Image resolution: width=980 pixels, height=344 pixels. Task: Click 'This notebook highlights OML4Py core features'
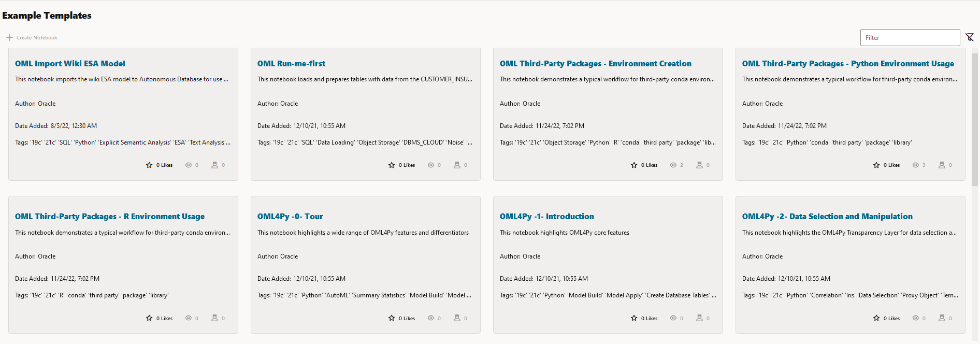pos(565,233)
